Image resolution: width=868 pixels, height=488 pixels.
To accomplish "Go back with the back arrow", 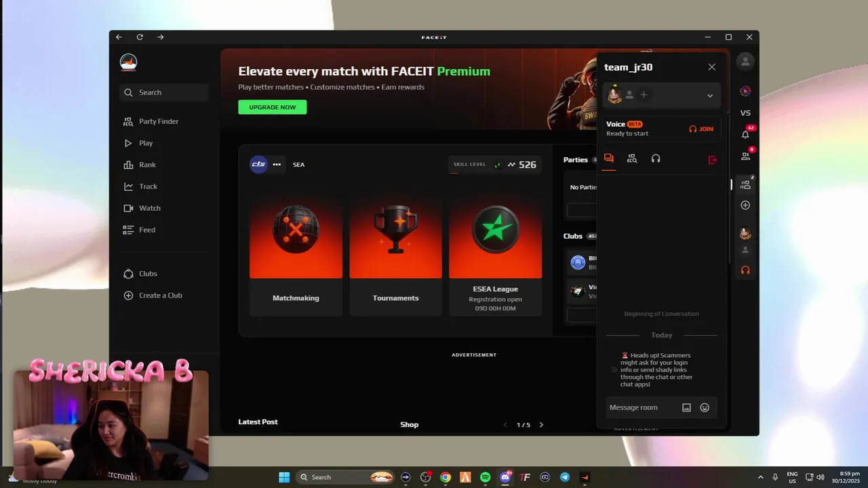I will (x=119, y=37).
